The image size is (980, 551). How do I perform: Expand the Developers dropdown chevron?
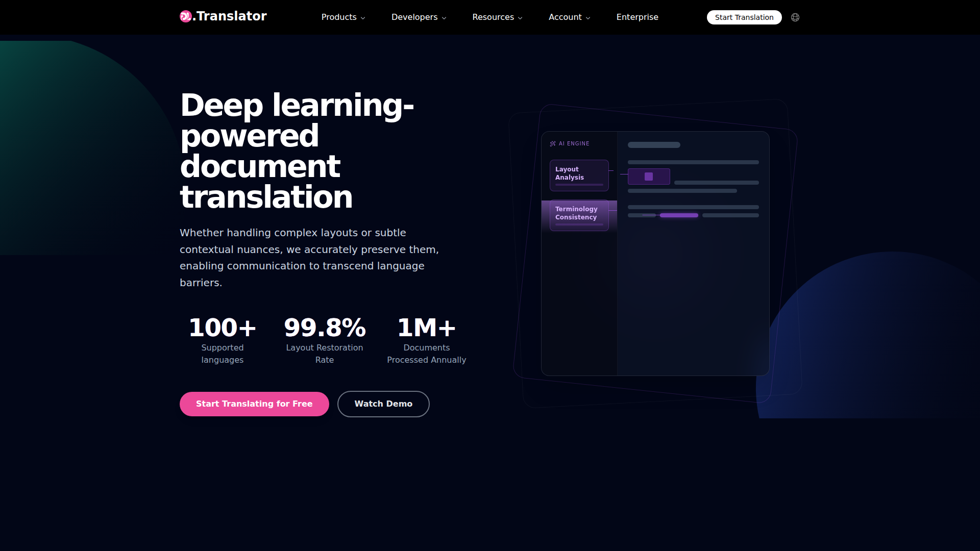coord(444,18)
